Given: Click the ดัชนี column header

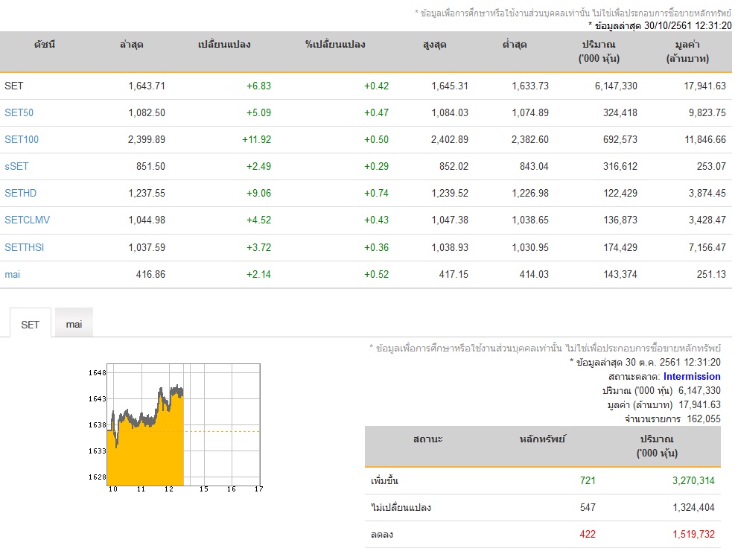Looking at the screenshot, I should pos(45,45).
